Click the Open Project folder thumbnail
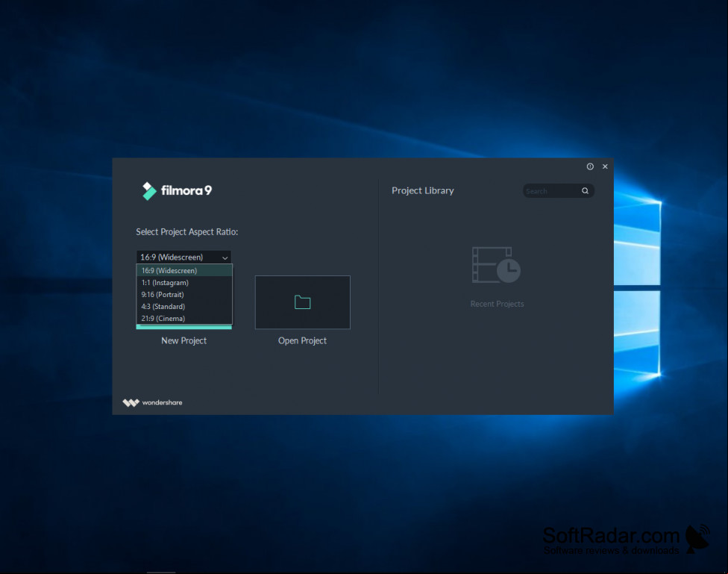728x574 pixels. point(303,302)
